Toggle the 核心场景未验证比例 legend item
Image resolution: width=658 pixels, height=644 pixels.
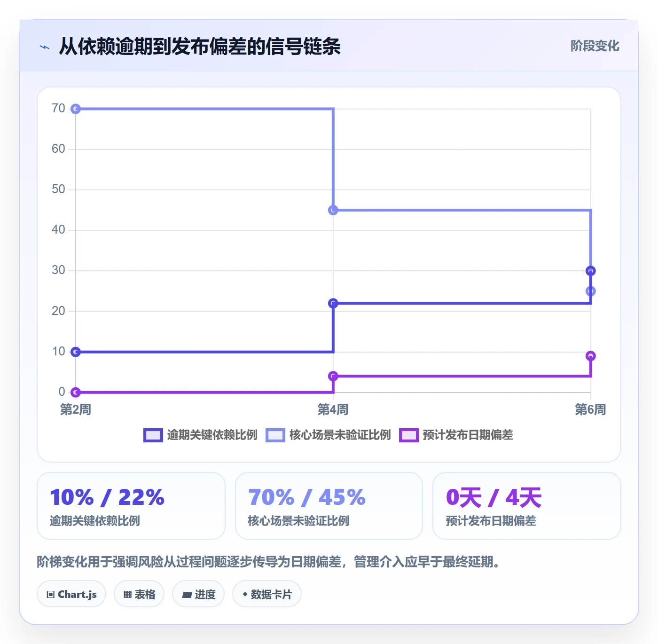pyautogui.click(x=328, y=435)
